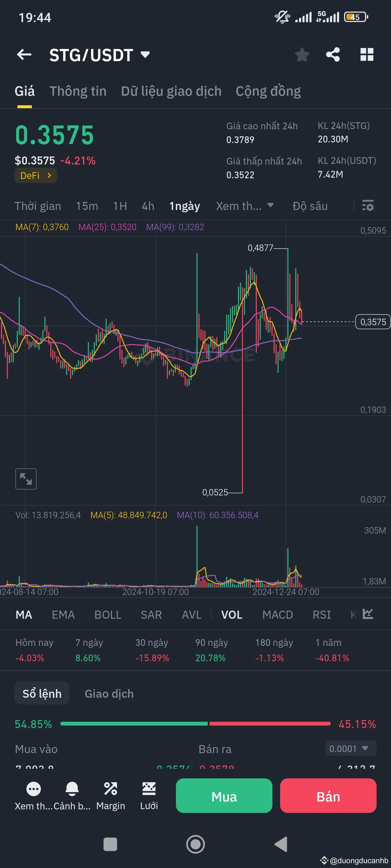This screenshot has width=391, height=868.
Task: Open the 0.0001 order book precision dropdown
Action: [x=350, y=749]
